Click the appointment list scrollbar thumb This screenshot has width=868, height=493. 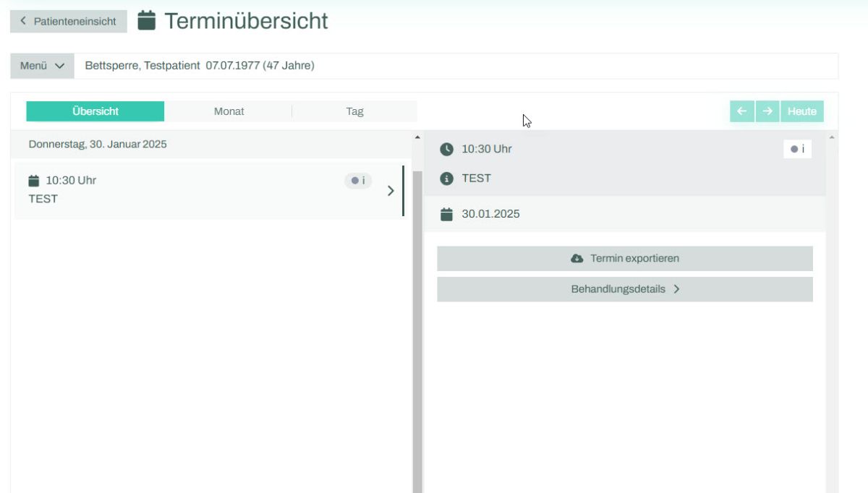(x=417, y=325)
